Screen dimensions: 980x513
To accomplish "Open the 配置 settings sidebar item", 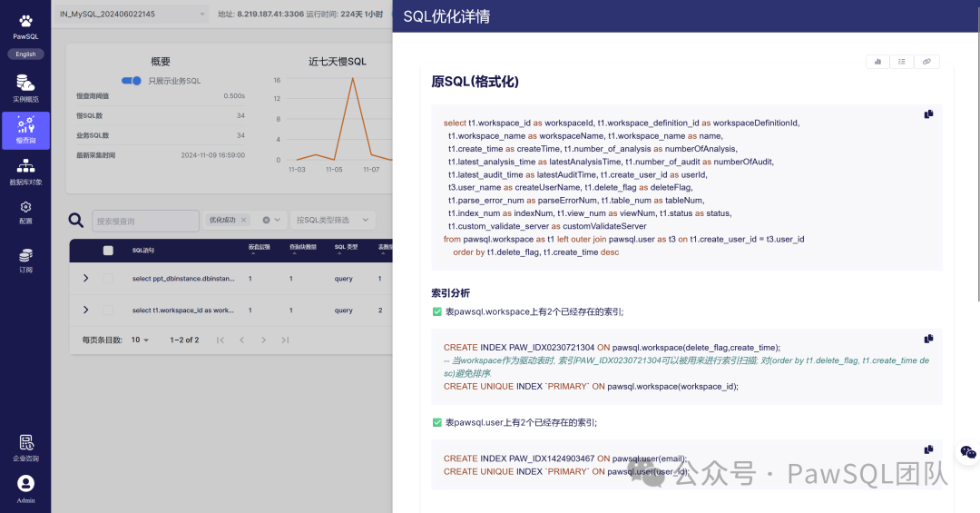I will pyautogui.click(x=25, y=212).
